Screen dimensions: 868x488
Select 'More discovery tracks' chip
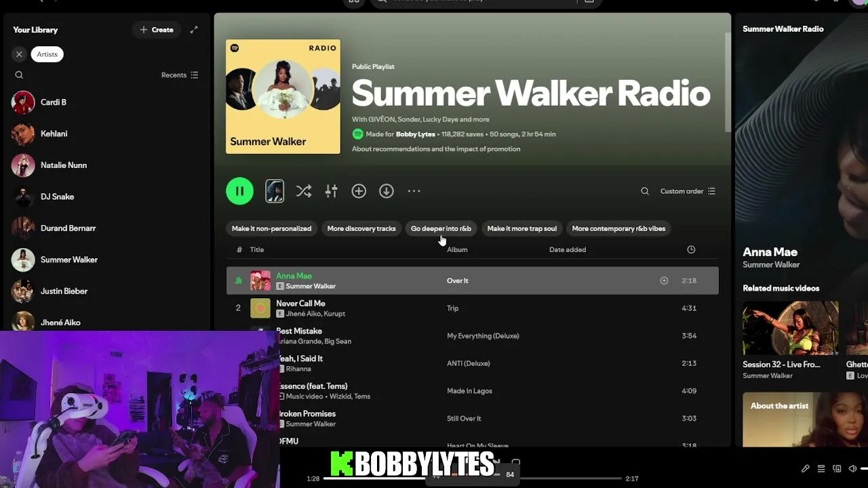361,228
